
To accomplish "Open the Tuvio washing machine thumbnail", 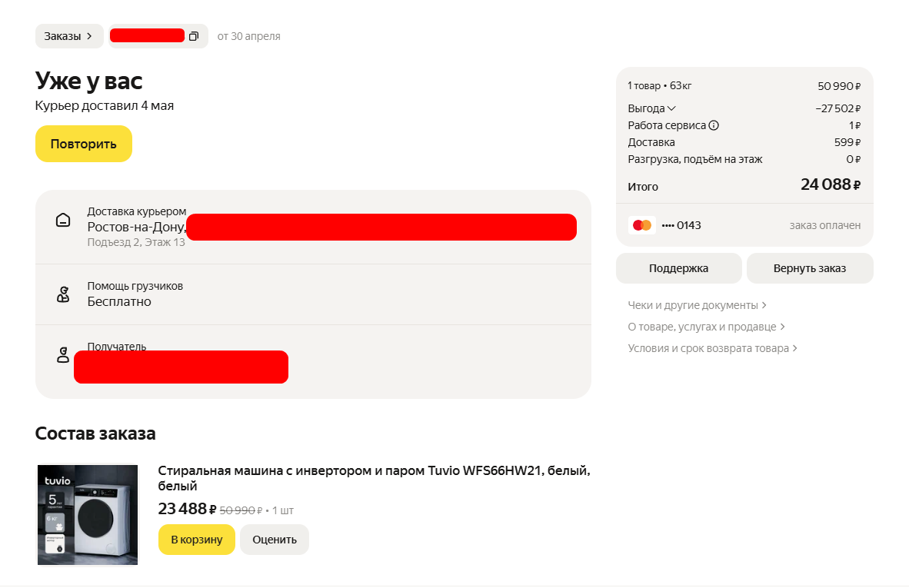I will click(x=88, y=515).
